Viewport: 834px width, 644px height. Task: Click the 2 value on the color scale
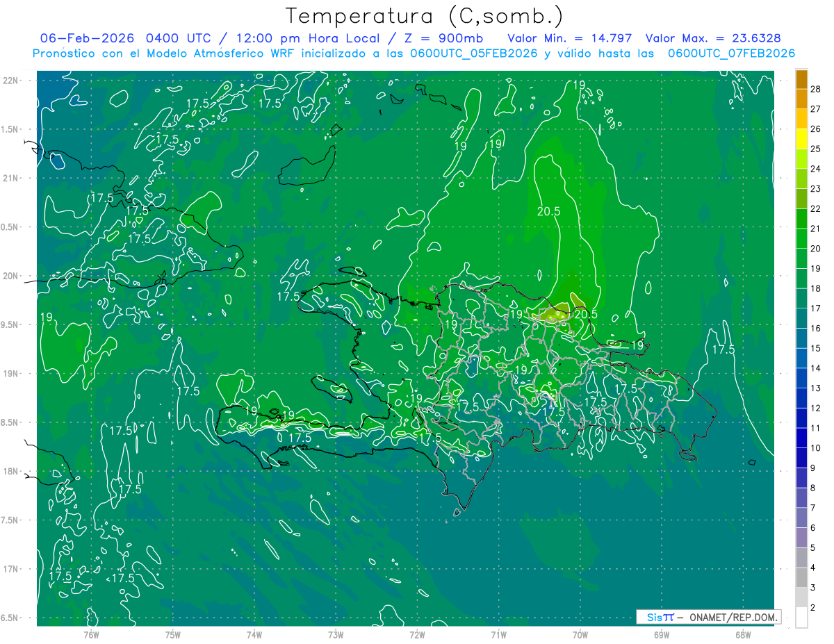pos(814,608)
